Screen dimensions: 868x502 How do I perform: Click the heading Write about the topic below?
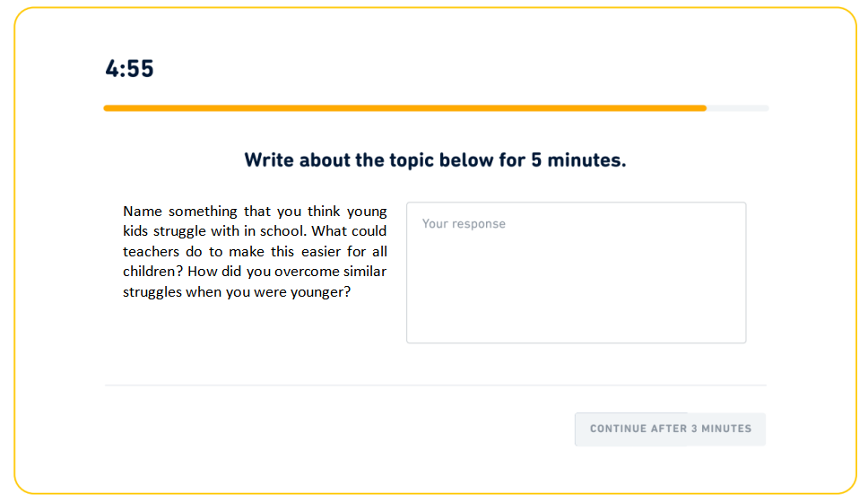pyautogui.click(x=435, y=160)
